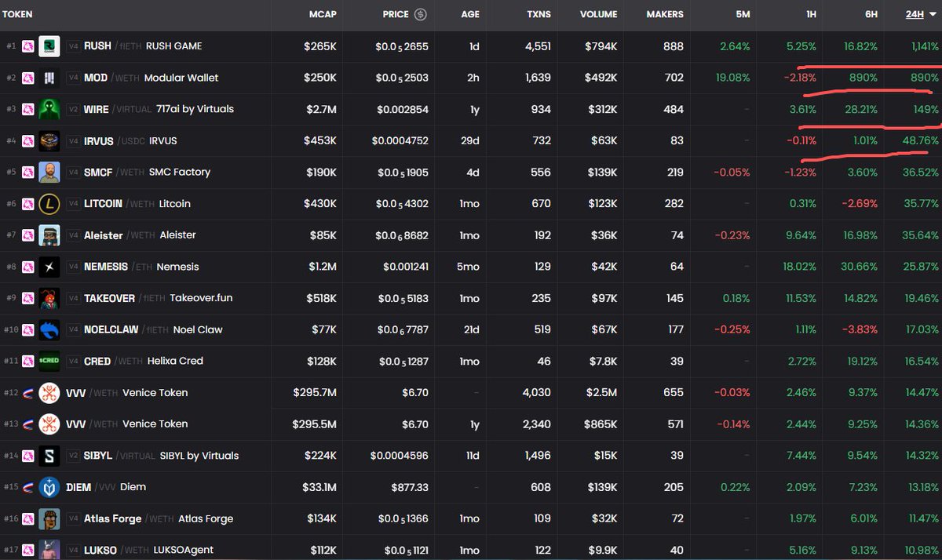Sort by the 6H column header
The image size is (942, 560).
[x=870, y=14]
